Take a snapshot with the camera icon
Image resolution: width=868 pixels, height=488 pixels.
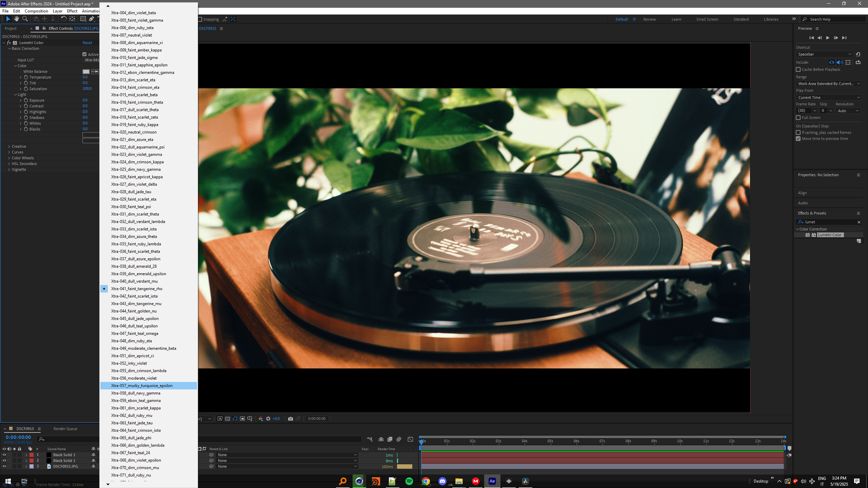click(x=291, y=419)
